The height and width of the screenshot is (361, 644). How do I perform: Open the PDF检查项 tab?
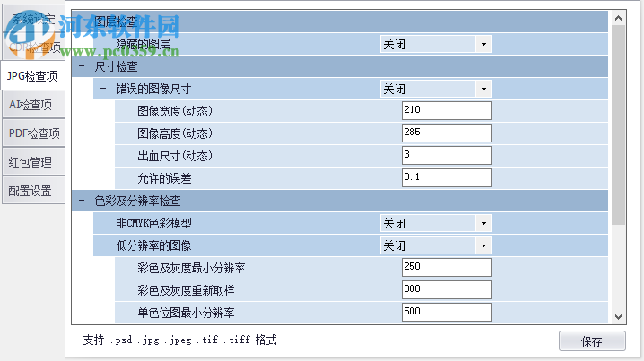(34, 133)
